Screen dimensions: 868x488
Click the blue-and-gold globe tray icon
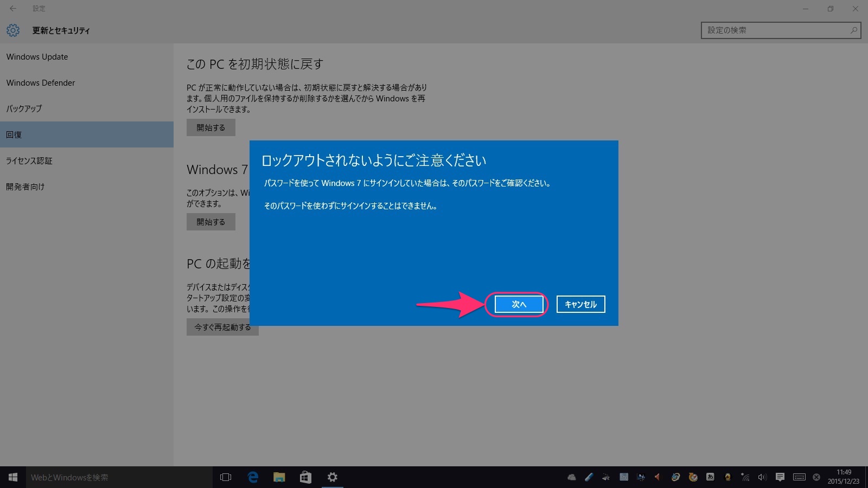(x=675, y=477)
